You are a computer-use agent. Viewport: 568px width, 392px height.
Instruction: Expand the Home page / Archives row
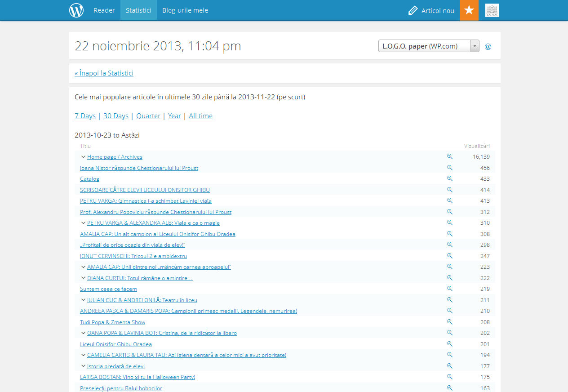[x=83, y=157]
